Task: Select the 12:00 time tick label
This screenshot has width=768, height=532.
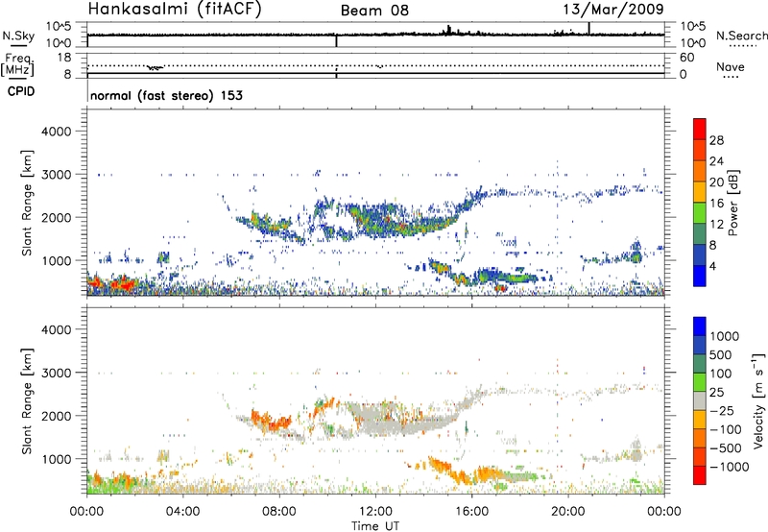Action: (375, 512)
